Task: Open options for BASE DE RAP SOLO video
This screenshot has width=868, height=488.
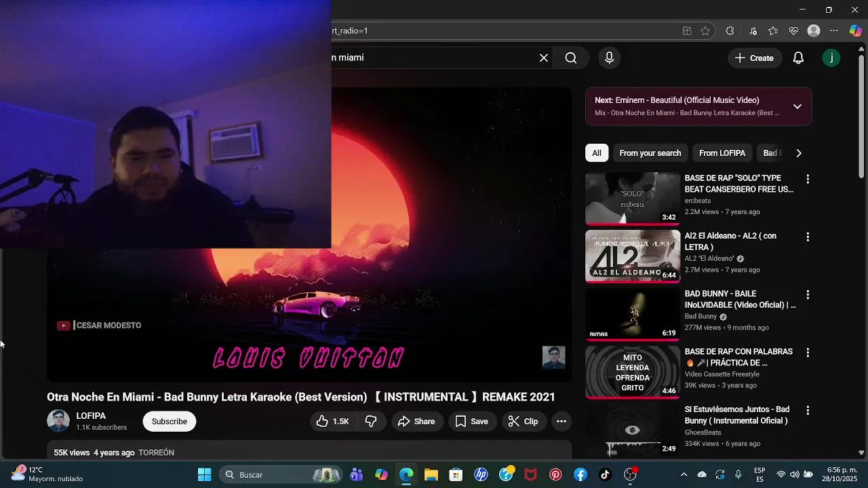Action: [808, 179]
